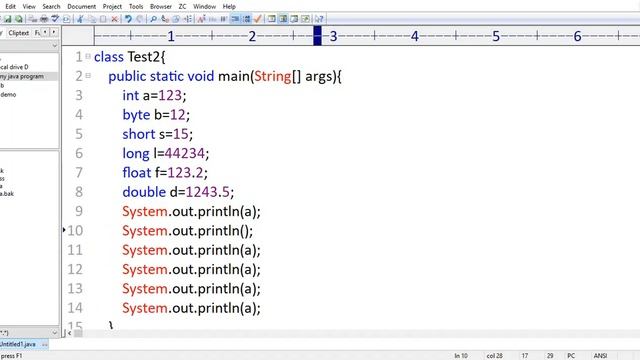Click the Paste toolbar icon

pos(103,19)
